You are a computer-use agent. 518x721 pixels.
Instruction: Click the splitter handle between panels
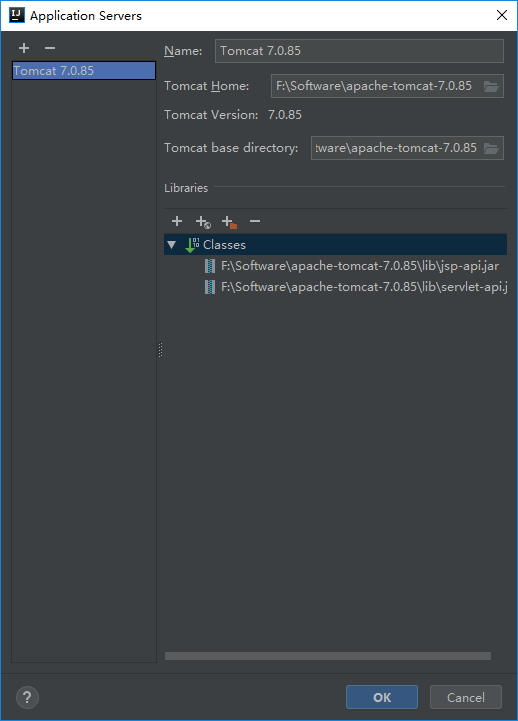click(160, 350)
